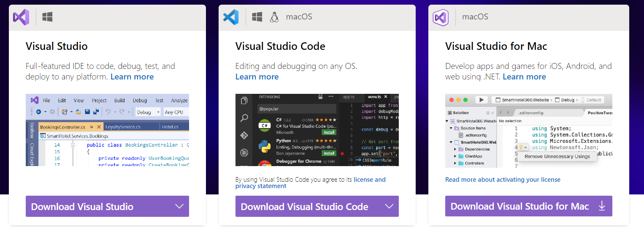Click the blue Visual Studio Code logo

231,17
